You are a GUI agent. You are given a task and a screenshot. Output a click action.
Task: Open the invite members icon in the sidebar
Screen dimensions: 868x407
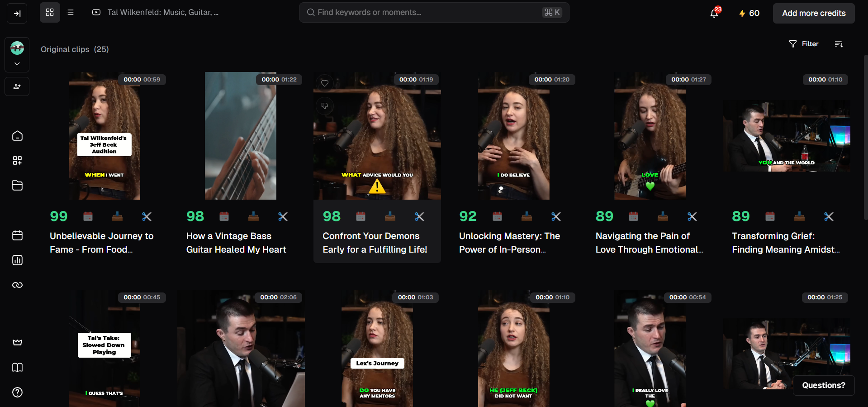tap(17, 86)
